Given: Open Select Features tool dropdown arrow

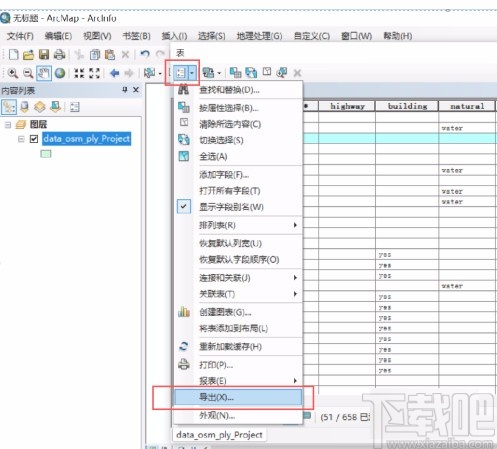Looking at the screenshot, I should (x=160, y=73).
